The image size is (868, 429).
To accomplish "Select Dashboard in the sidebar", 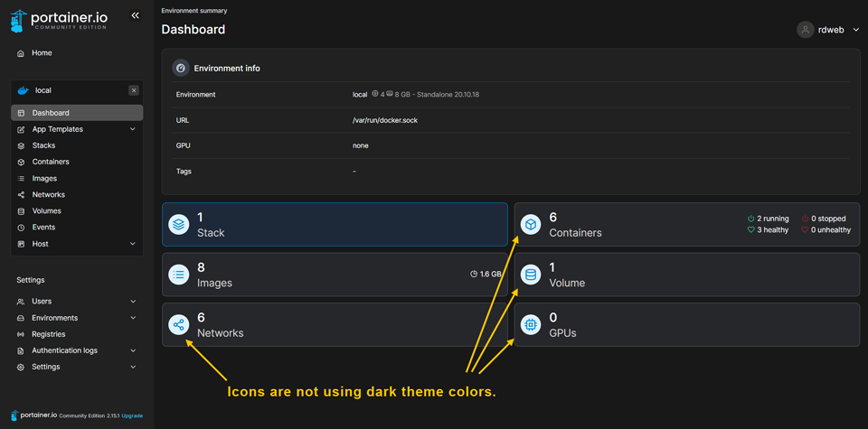I will 77,113.
